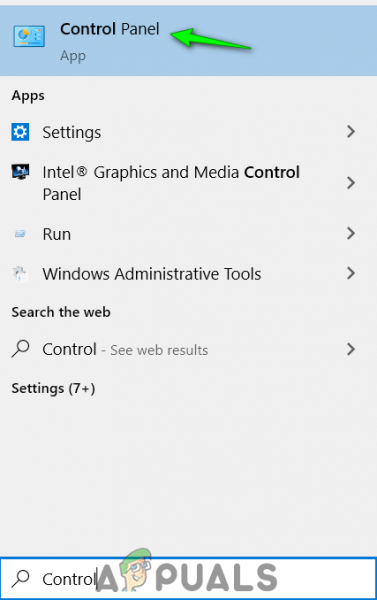This screenshot has width=377, height=600.
Task: Select the Intel Graphics monitor icon
Action: point(20,172)
